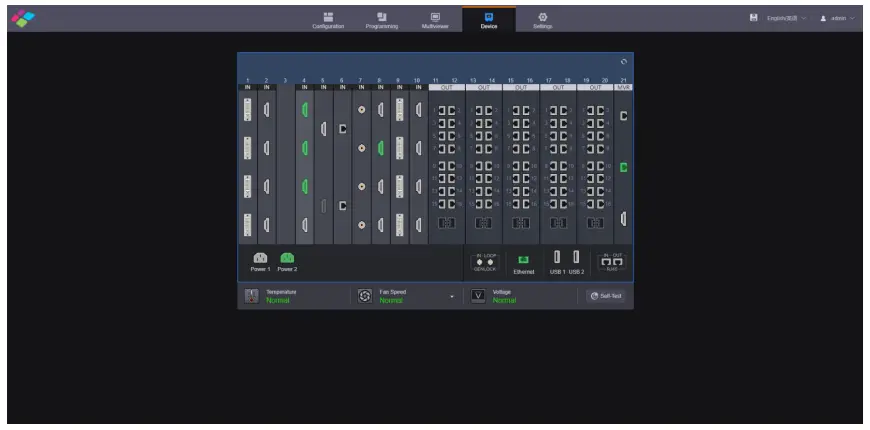This screenshot has width=870, height=430.
Task: Click the Temperature thermometer icon
Action: point(251,296)
